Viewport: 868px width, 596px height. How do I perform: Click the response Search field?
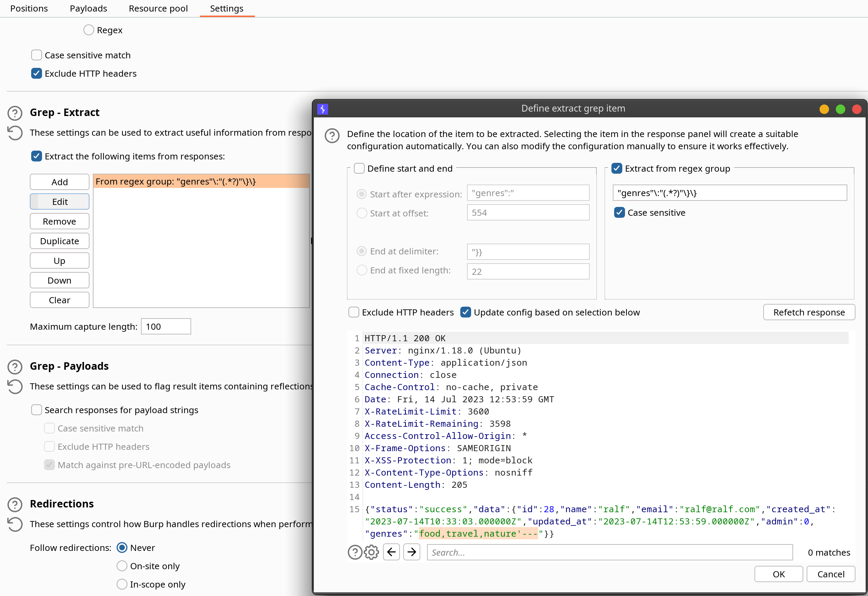pos(609,552)
